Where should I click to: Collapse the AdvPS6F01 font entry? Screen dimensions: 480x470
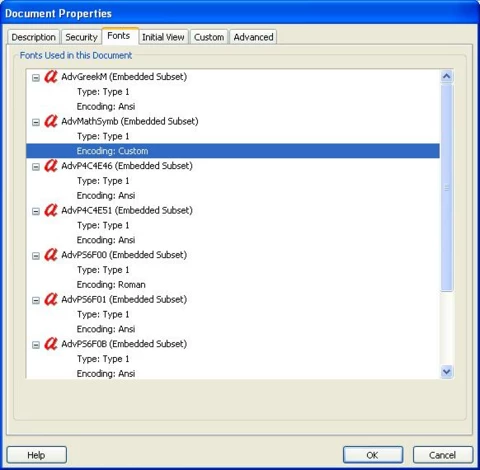(x=36, y=301)
